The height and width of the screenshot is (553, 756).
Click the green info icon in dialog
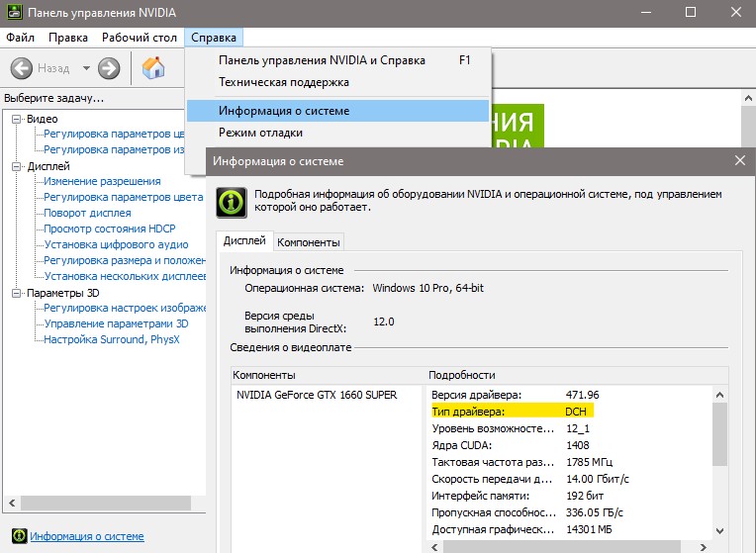232,203
